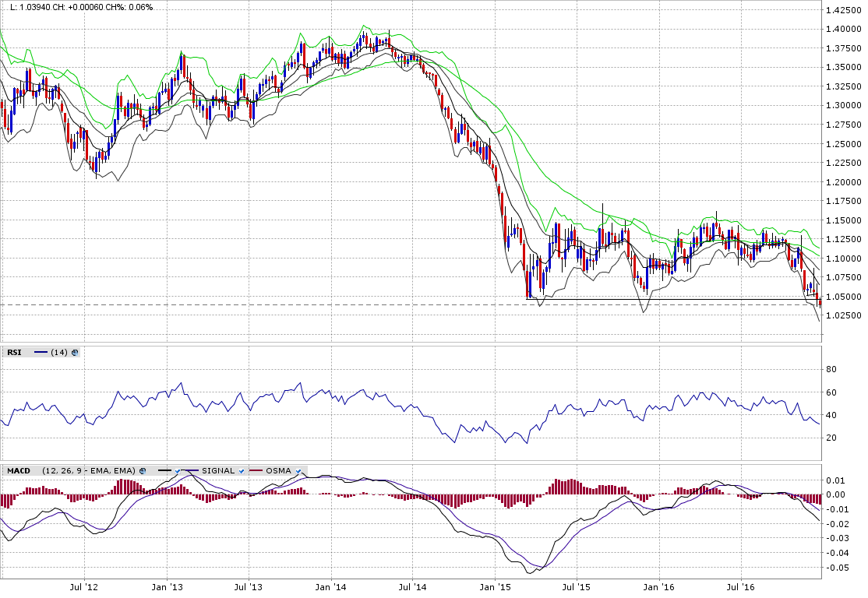Click the Jul '16 date axis label

(741, 587)
